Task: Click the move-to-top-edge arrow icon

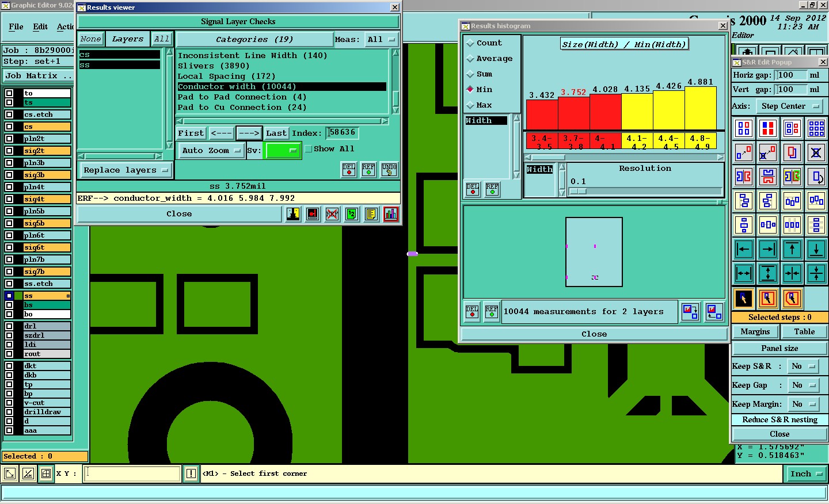Action: [x=792, y=249]
